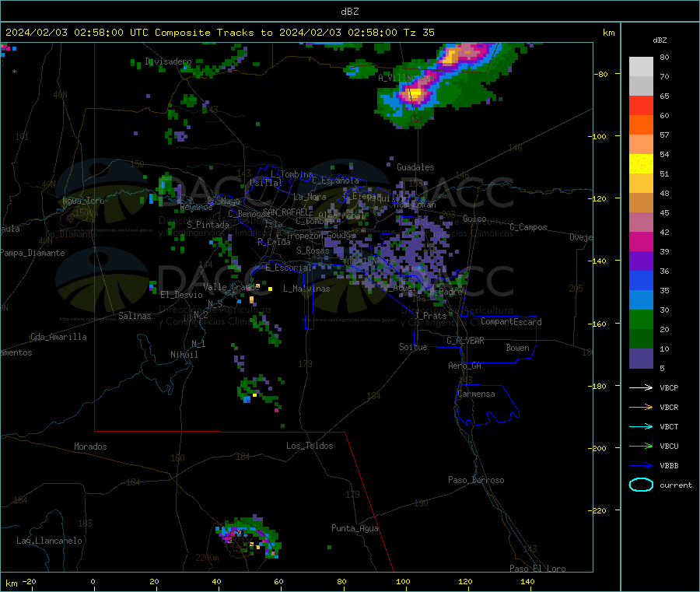Click the 'Soitue' map label
Screen dimensions: 700x592
[x=413, y=347]
